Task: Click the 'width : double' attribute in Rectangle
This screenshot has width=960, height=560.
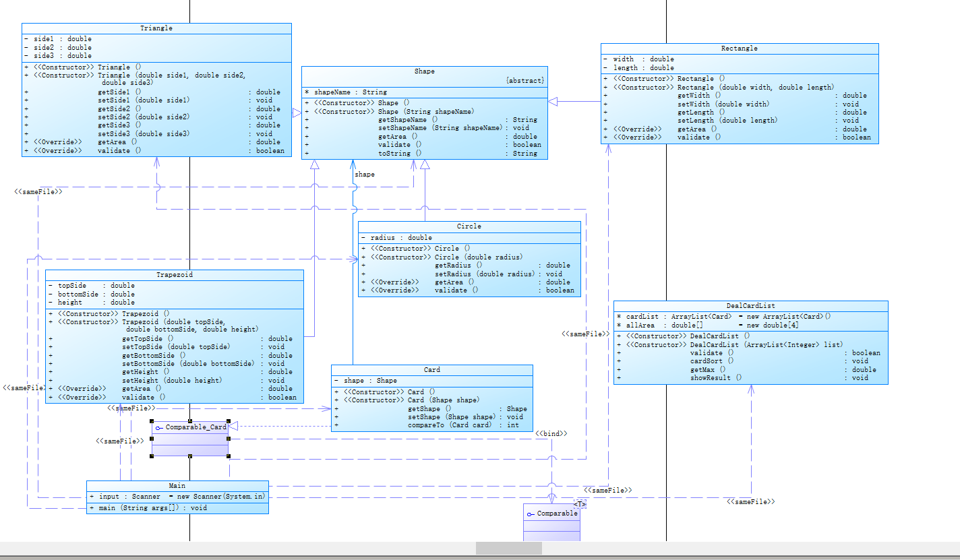Action: (x=638, y=59)
